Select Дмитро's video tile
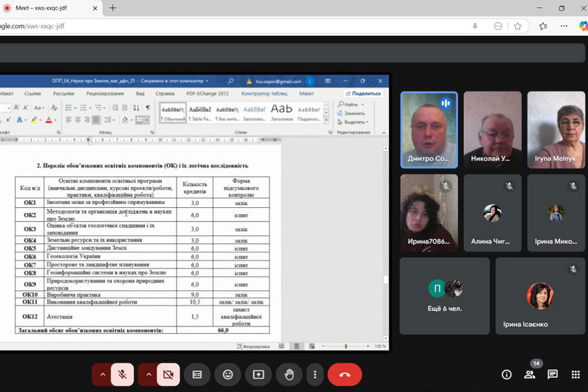This screenshot has height=392, width=588. point(429,129)
